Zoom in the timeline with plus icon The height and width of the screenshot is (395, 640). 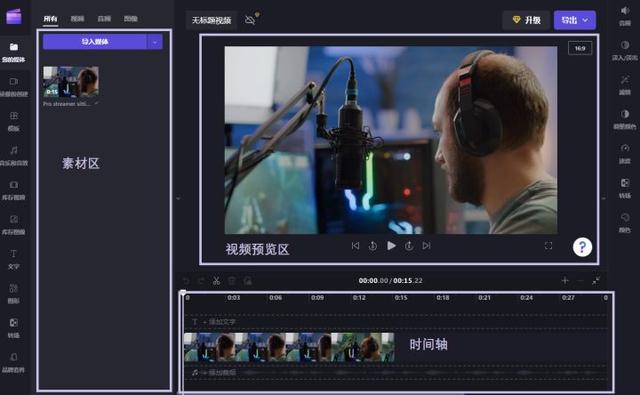pos(565,280)
